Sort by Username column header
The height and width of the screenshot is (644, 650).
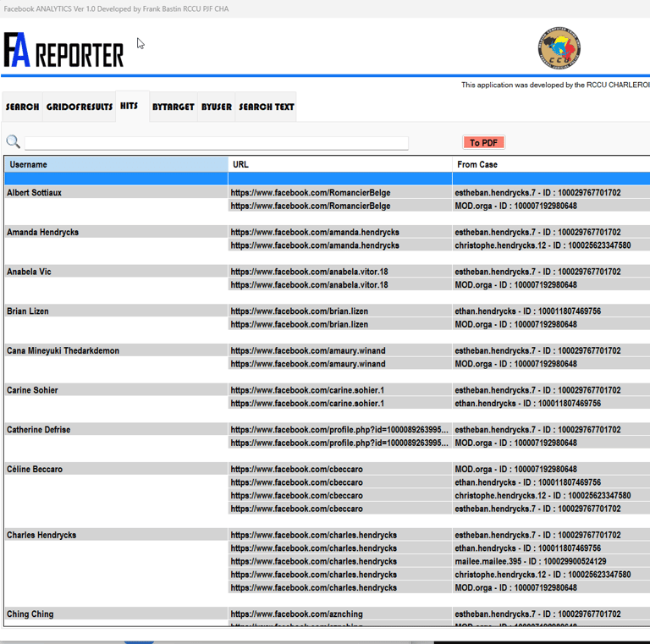click(x=116, y=164)
